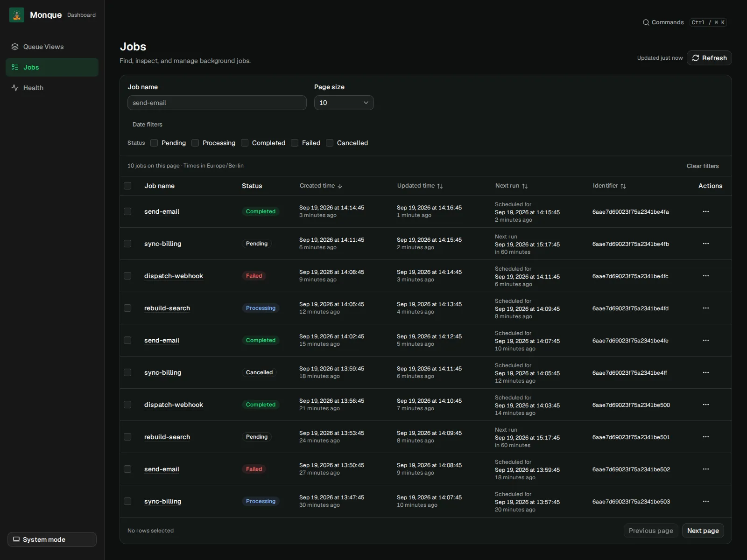Go to Queue Views in sidebar
The image size is (747, 560).
(52, 47)
